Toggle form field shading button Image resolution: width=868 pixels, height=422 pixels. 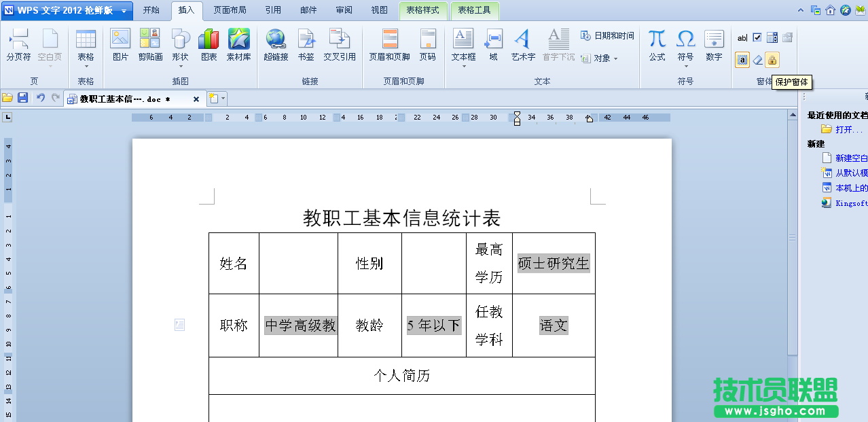tap(742, 60)
